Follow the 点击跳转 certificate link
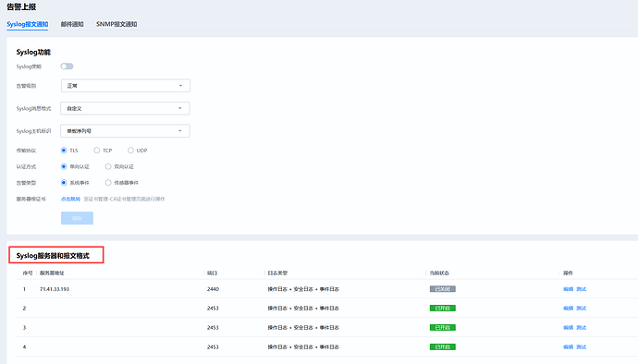This screenshot has height=364, width=638. tap(70, 199)
